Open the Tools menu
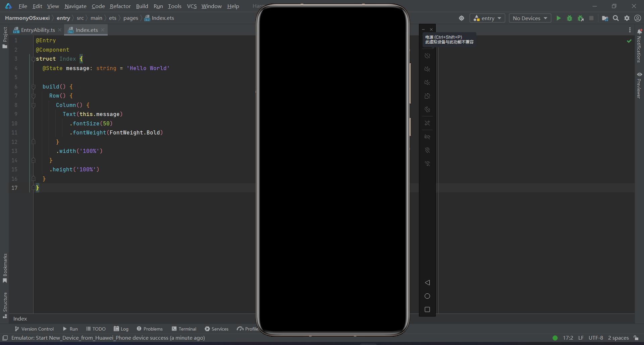644x345 pixels. tap(174, 6)
